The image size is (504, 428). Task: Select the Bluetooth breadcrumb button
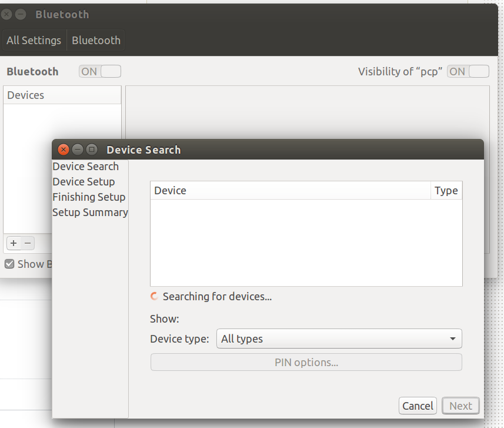(x=96, y=41)
